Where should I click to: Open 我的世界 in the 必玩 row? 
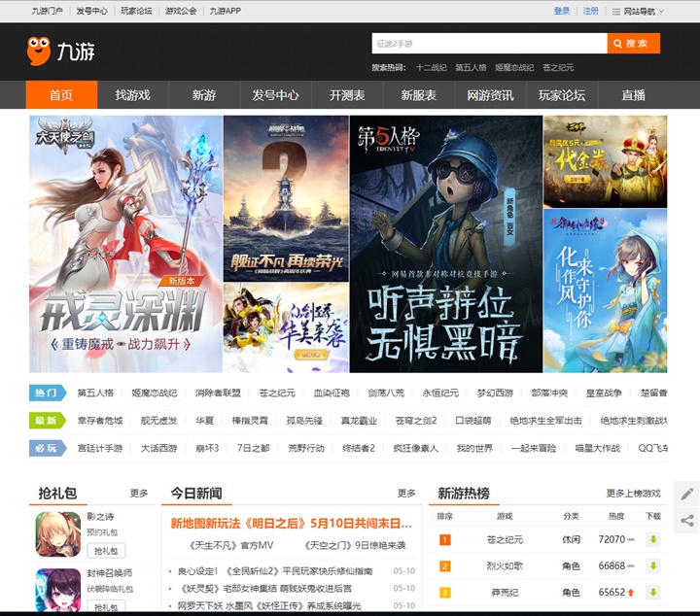pos(474,448)
